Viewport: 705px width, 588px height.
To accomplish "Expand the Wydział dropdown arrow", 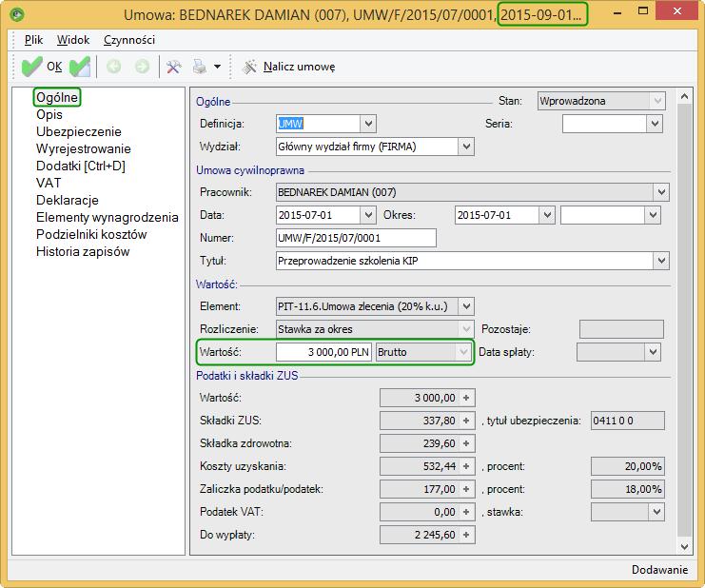I will (466, 147).
